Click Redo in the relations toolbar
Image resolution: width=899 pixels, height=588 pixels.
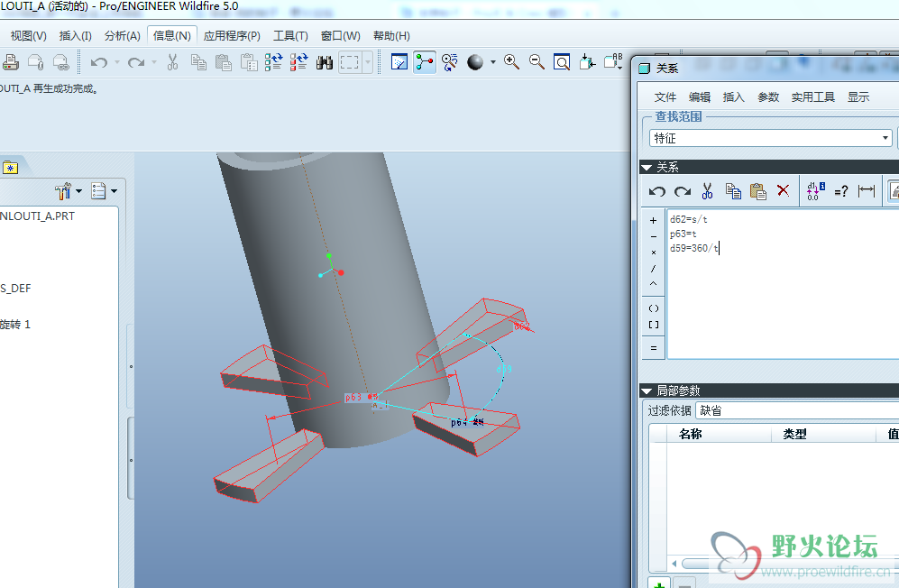click(683, 191)
